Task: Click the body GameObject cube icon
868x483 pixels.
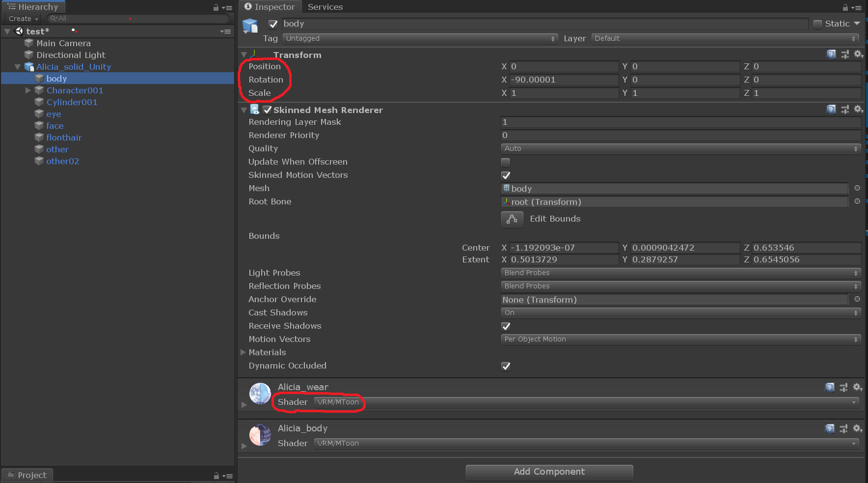Action: 250,26
